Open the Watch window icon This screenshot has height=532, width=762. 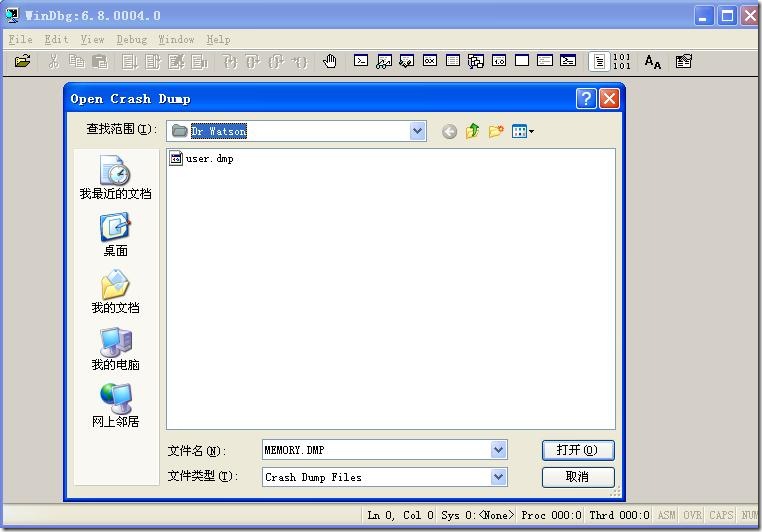click(384, 61)
